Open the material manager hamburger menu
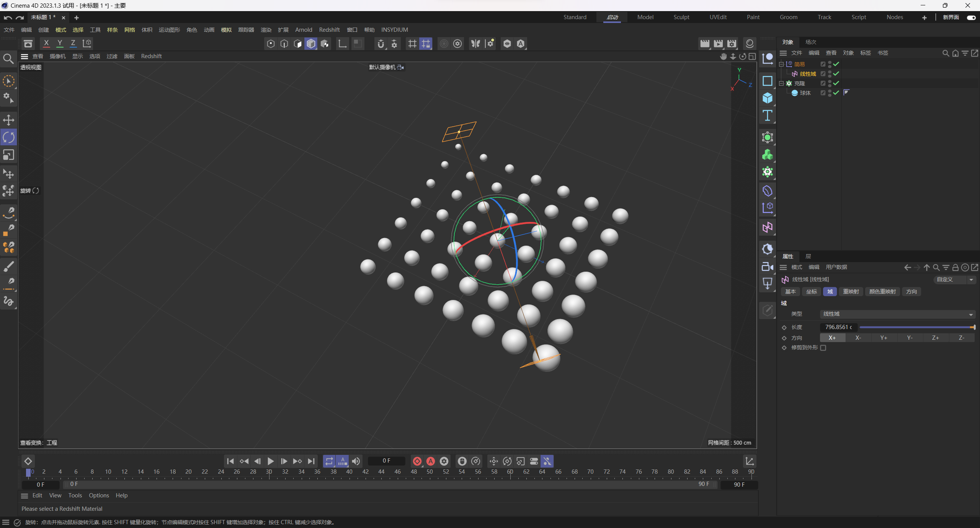The image size is (980, 528). (24, 496)
